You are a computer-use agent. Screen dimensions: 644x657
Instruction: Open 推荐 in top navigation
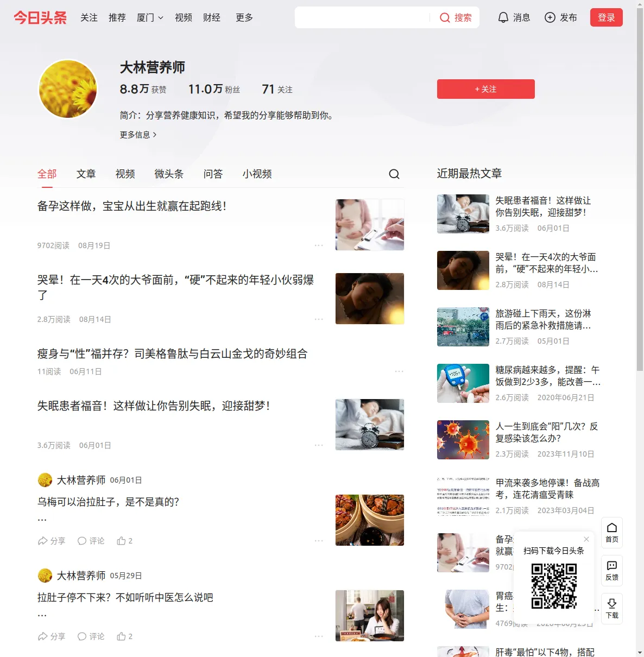pyautogui.click(x=117, y=17)
